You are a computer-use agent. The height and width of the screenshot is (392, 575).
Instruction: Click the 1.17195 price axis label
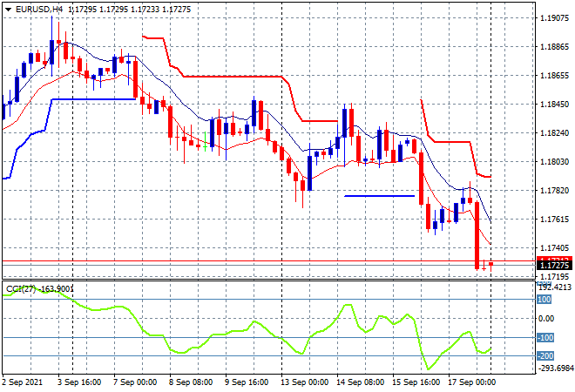[x=554, y=276]
